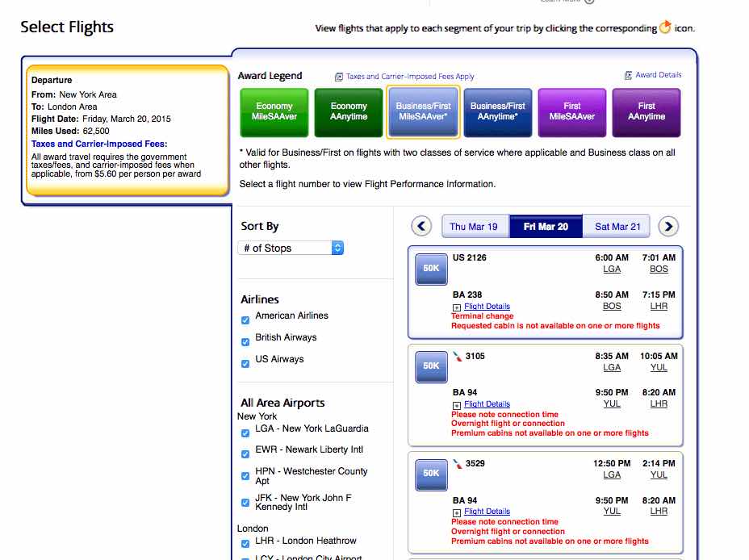The height and width of the screenshot is (560, 749).
Task: Go to previous dates with left arrow
Action: pyautogui.click(x=421, y=226)
